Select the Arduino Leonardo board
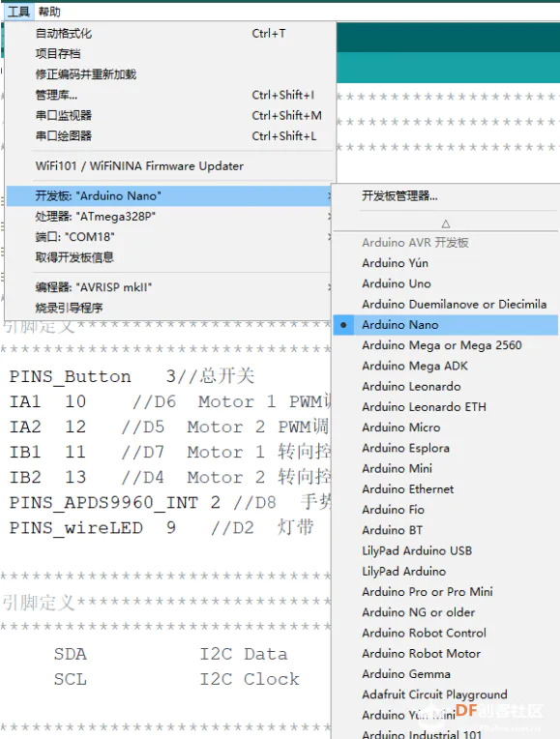The height and width of the screenshot is (739, 560). (x=446, y=387)
